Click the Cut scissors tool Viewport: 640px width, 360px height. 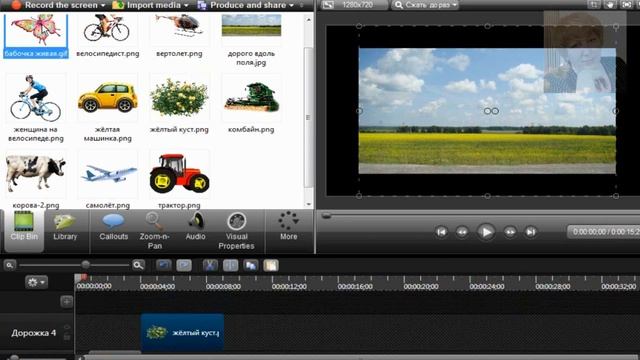210,265
